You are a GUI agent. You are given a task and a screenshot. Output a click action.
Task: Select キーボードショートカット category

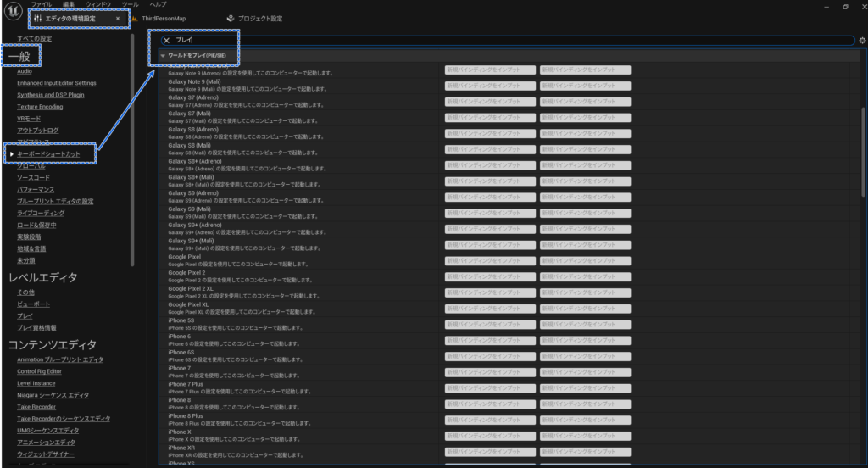coord(48,154)
